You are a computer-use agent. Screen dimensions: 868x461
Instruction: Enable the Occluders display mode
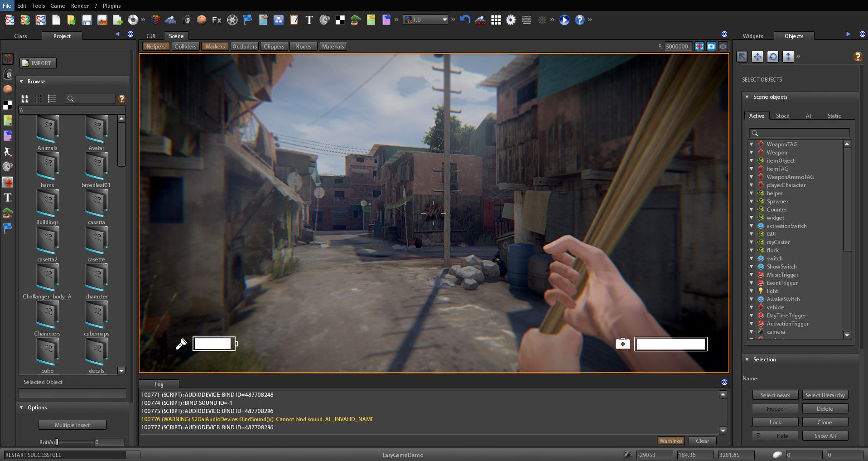pos(245,46)
